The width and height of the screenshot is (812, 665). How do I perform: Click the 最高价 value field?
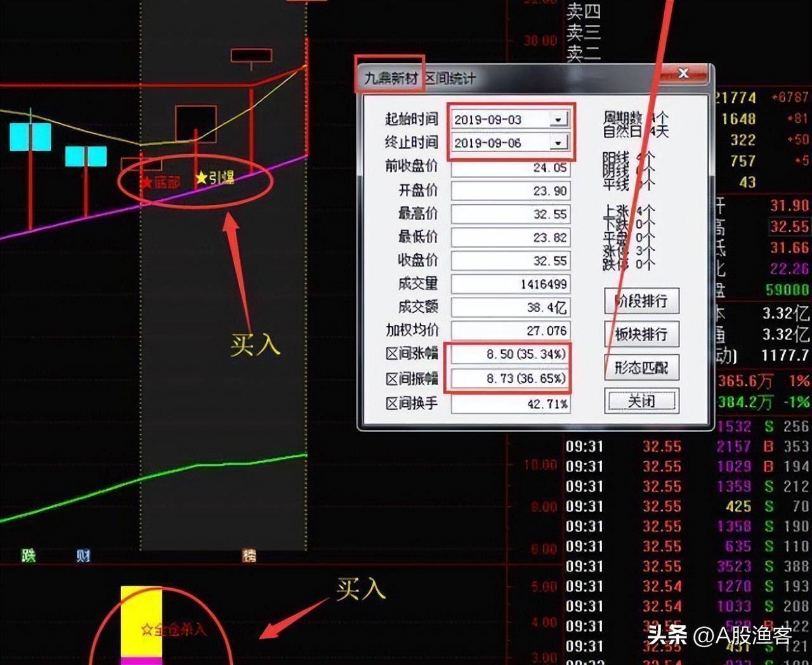(511, 214)
